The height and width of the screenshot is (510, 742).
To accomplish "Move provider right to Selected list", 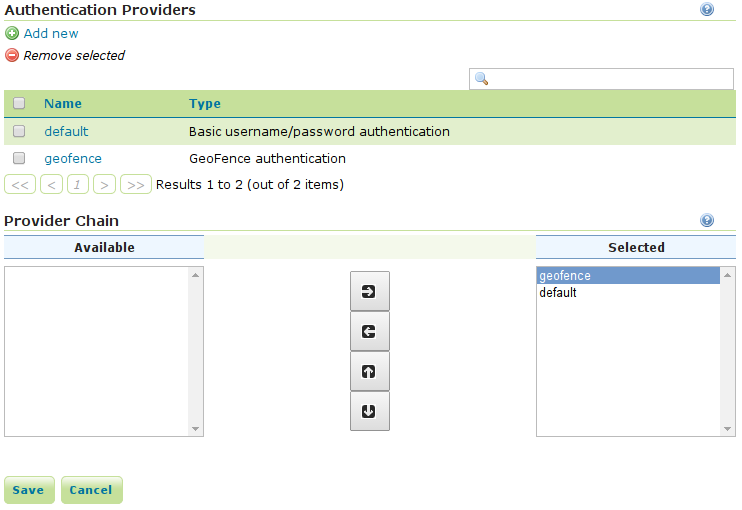I will point(369,291).
